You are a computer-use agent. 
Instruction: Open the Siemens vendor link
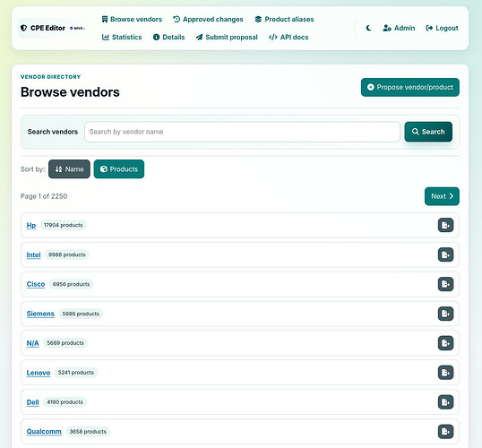40,314
